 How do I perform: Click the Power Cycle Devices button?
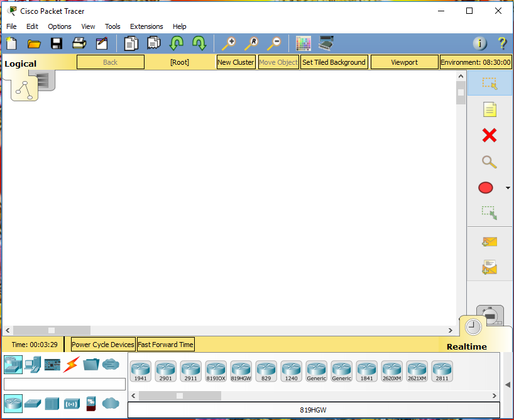[102, 344]
